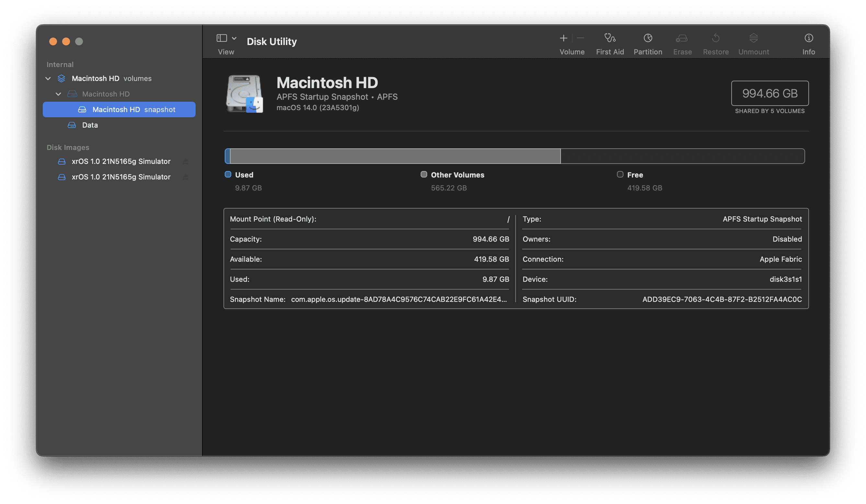Click the Disk Images sidebar section header

point(68,147)
